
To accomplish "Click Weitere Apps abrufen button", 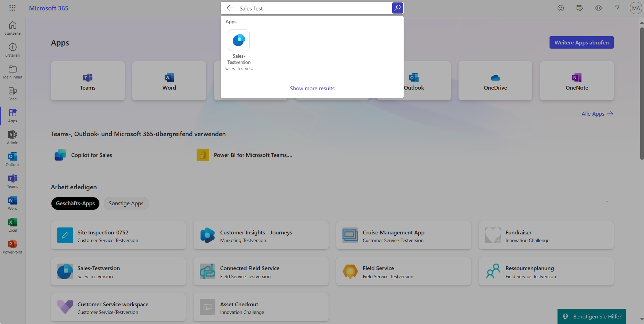I will 581,42.
